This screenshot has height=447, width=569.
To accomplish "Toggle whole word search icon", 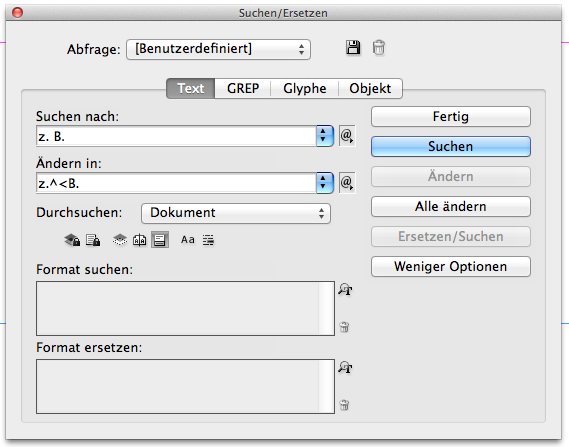I will tap(208, 240).
